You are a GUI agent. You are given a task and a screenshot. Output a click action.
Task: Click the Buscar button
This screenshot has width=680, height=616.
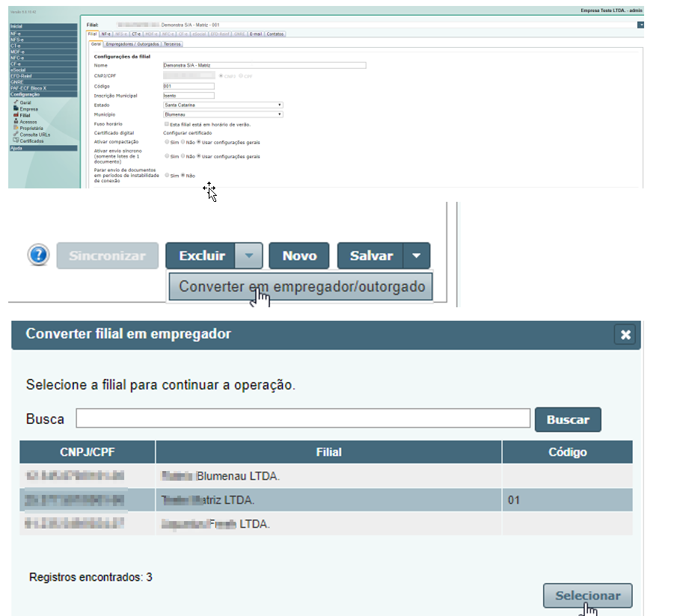(568, 419)
